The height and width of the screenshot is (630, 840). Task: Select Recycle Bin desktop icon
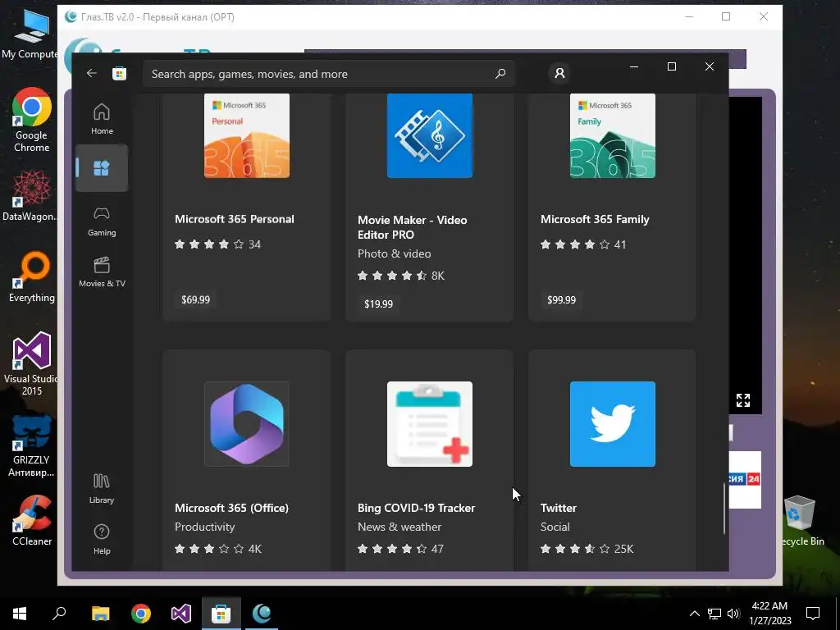tap(801, 521)
